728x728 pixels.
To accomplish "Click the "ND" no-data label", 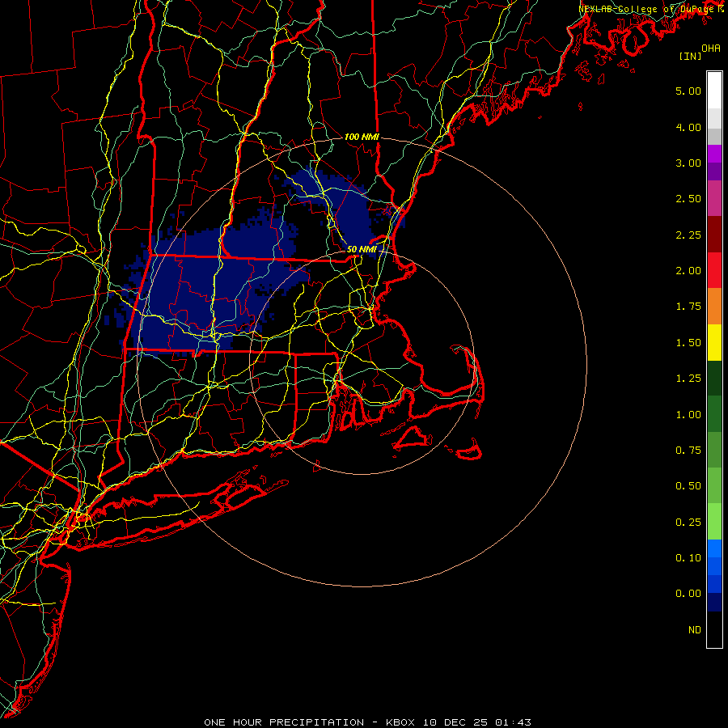I will tap(695, 630).
